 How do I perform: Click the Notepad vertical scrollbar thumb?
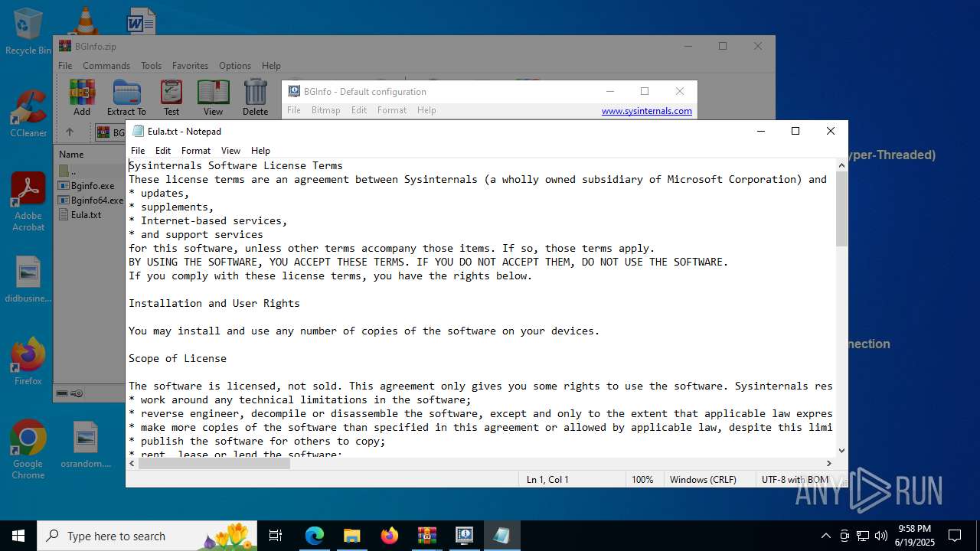841,208
